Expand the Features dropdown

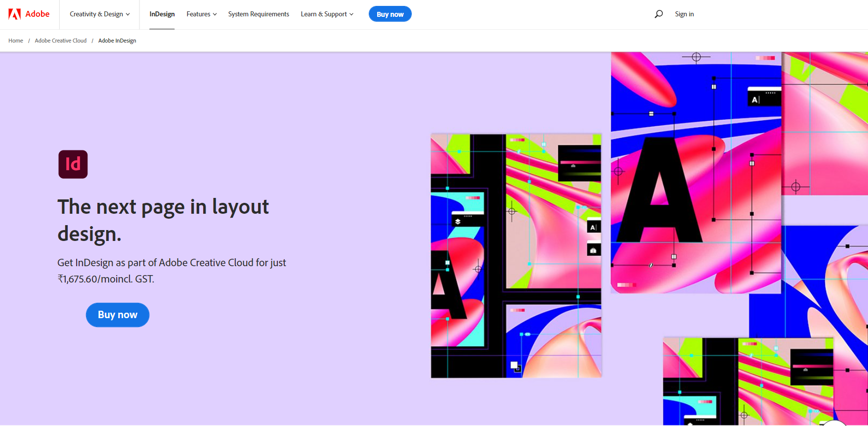(202, 14)
